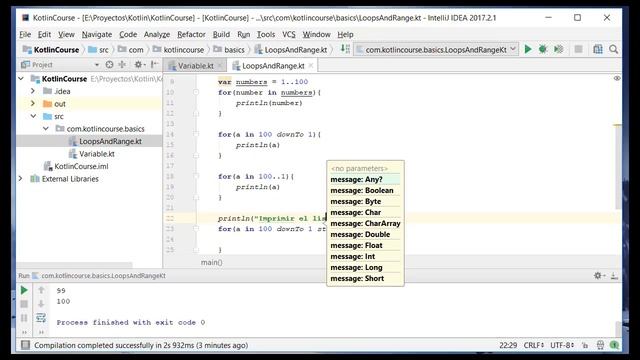Screen dimensions: 640x360
Task: Open Project panel settings gear
Action: 139,64
